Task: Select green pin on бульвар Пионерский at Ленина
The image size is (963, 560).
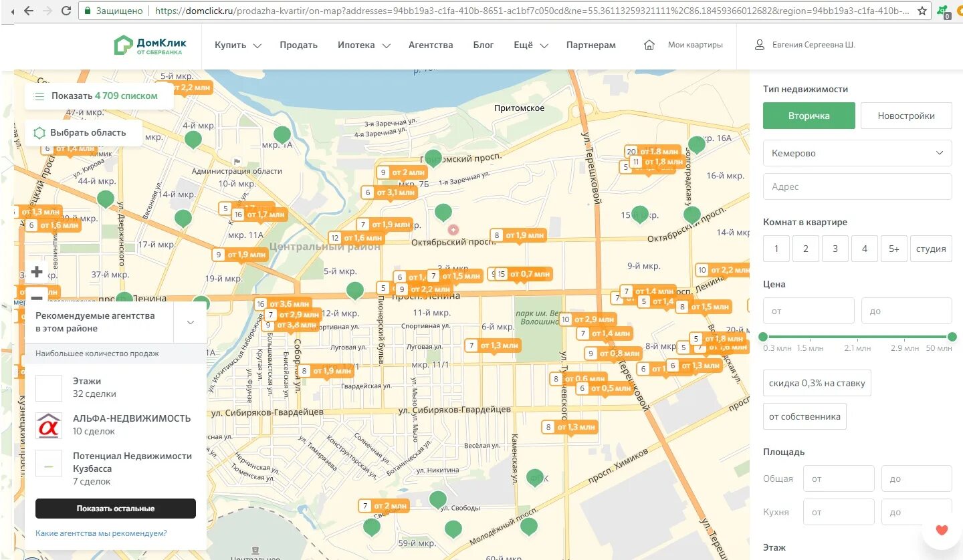Action: tap(355, 289)
